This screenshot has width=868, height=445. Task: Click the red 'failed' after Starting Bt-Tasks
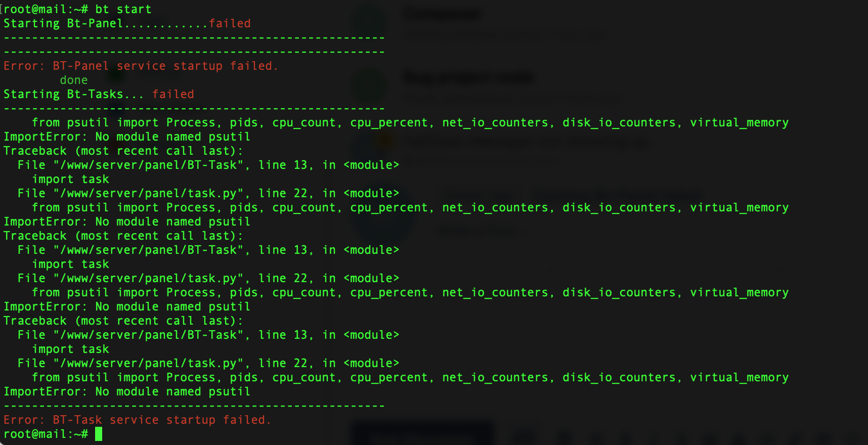point(173,94)
